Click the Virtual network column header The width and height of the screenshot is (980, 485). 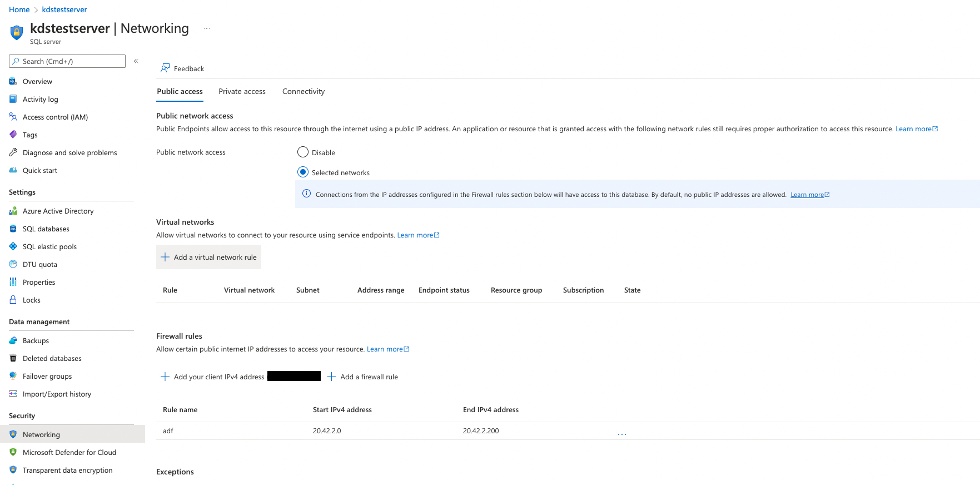pos(249,290)
